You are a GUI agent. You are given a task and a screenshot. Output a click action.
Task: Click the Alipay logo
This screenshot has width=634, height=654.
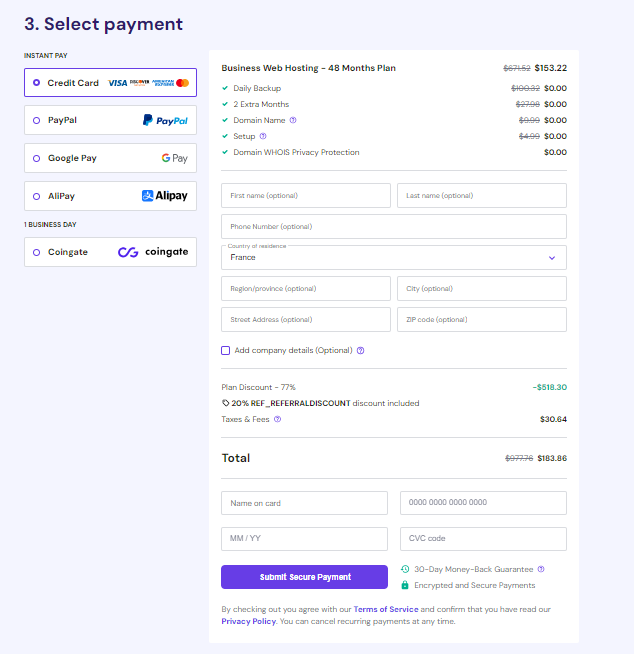point(165,196)
